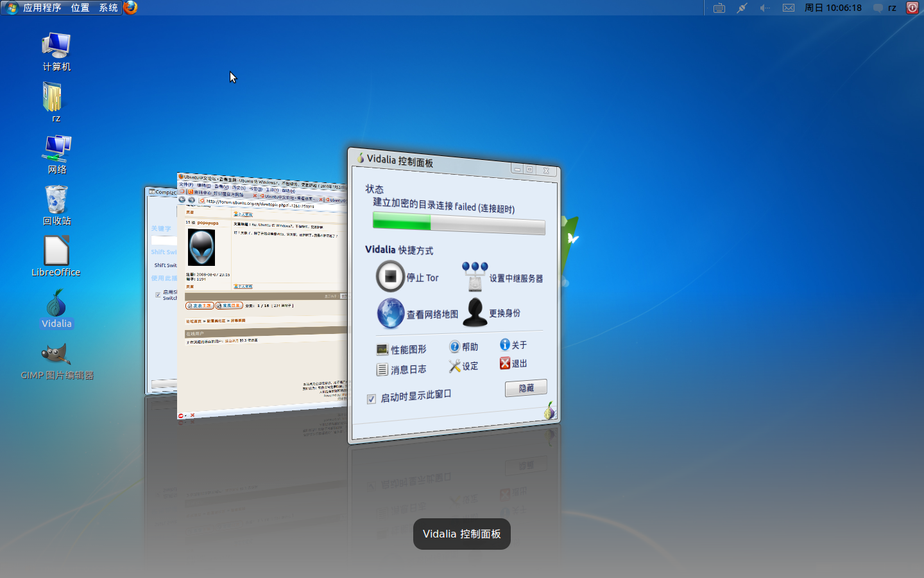Image resolution: width=924 pixels, height=578 pixels.
Task: Open the rz user chat menu
Action: point(884,8)
